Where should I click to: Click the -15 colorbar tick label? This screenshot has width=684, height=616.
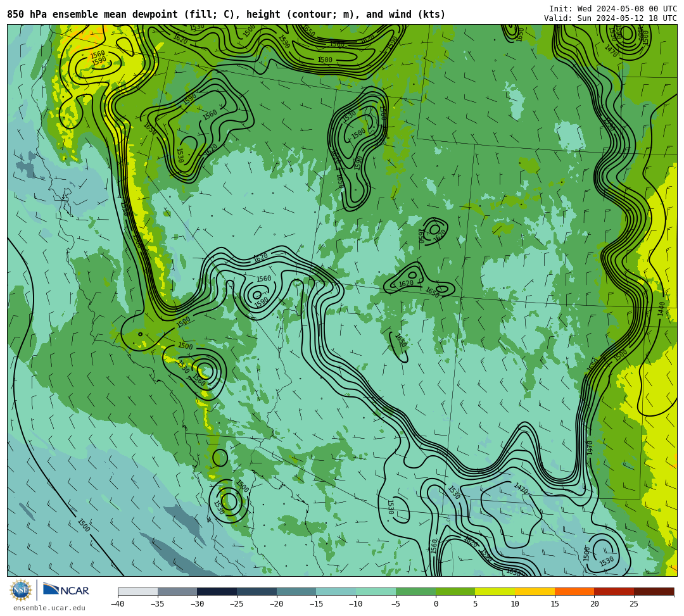point(316,604)
